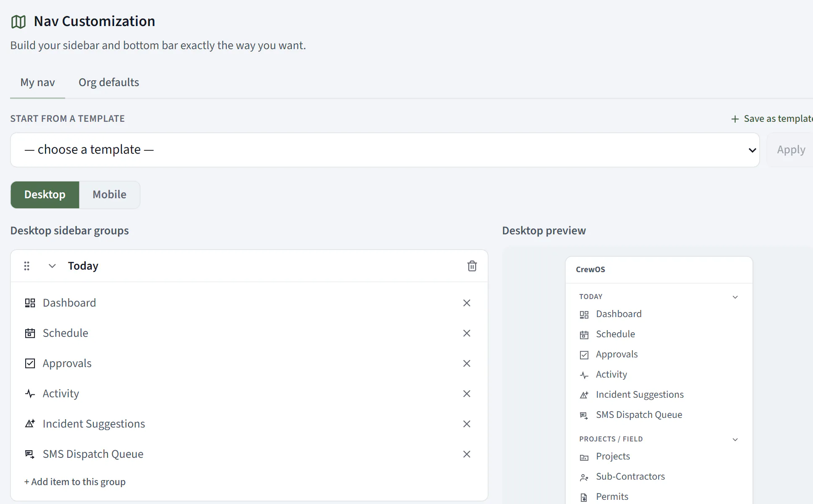
Task: Open the Org defaults tab
Action: pos(109,82)
